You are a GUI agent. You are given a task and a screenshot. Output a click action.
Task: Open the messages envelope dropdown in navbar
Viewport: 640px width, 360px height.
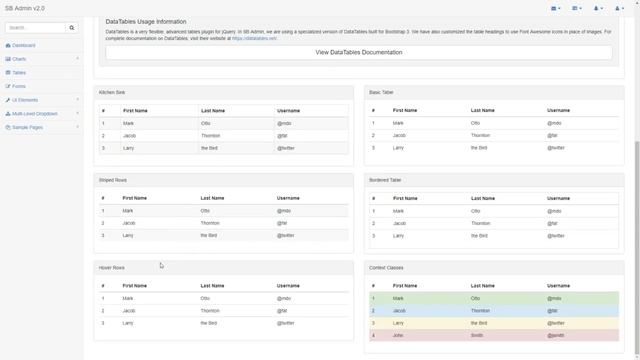pos(556,8)
